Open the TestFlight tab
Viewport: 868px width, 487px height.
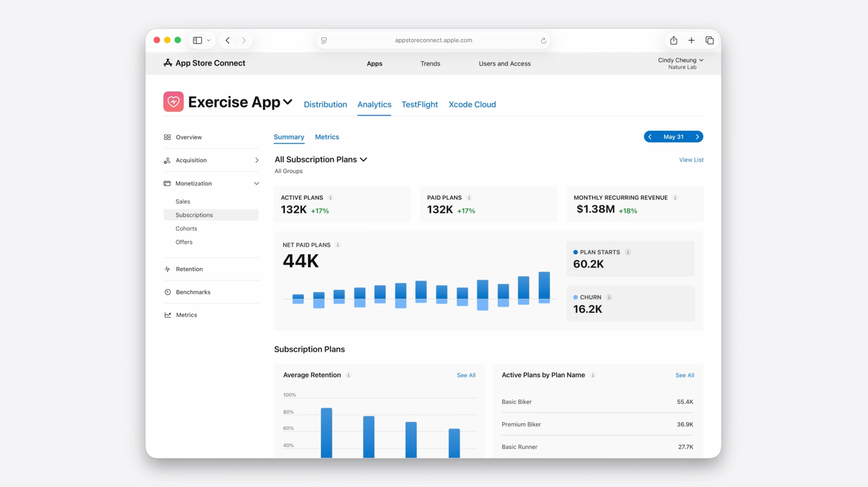coord(419,105)
